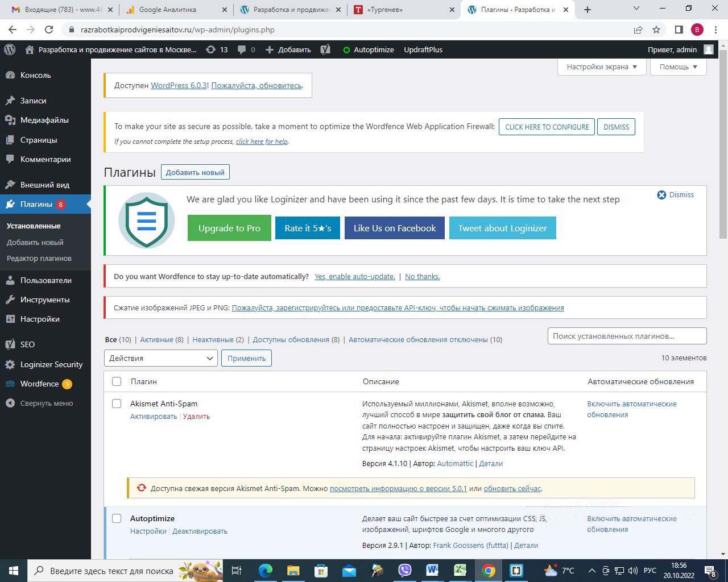This screenshot has width=728, height=582.
Task: Dismiss the Loginizer notice with X icon
Action: coord(661,195)
